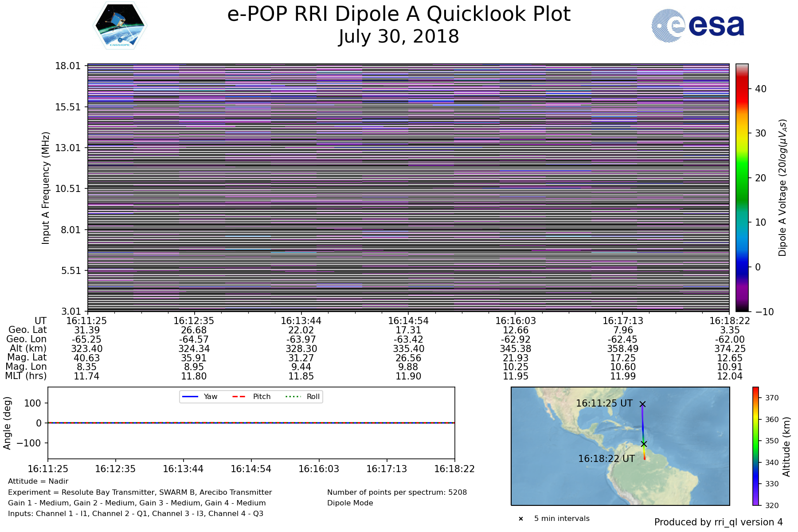Image resolution: width=798 pixels, height=532 pixels.
Task: Click the red dashed Pitch legend sample
Action: (239, 396)
